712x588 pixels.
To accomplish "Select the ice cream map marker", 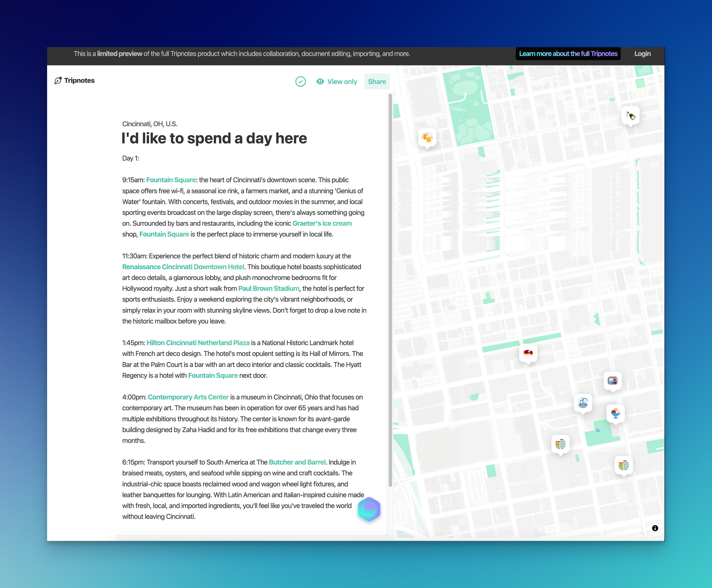I will pos(615,414).
